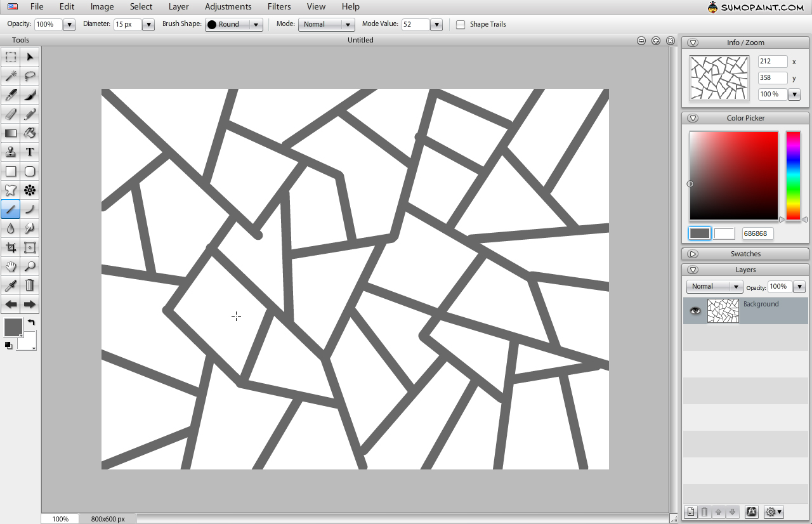Image resolution: width=812 pixels, height=524 pixels.
Task: Choose the Blur droplet tool
Action: click(x=11, y=228)
